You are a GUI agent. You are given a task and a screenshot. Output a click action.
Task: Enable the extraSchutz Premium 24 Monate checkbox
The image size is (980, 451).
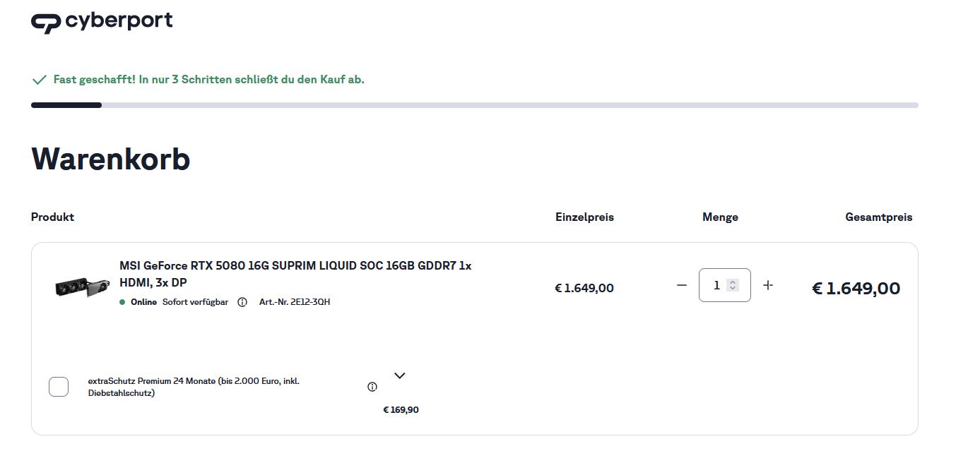point(59,387)
